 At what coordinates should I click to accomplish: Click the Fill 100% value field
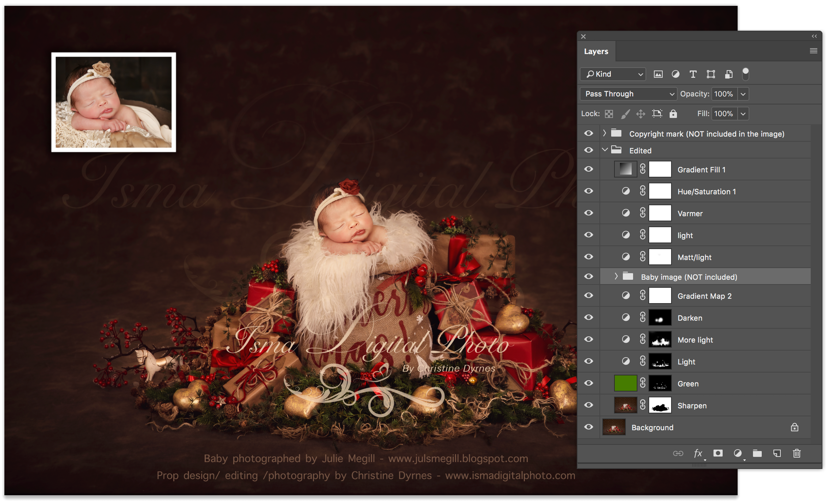click(724, 114)
